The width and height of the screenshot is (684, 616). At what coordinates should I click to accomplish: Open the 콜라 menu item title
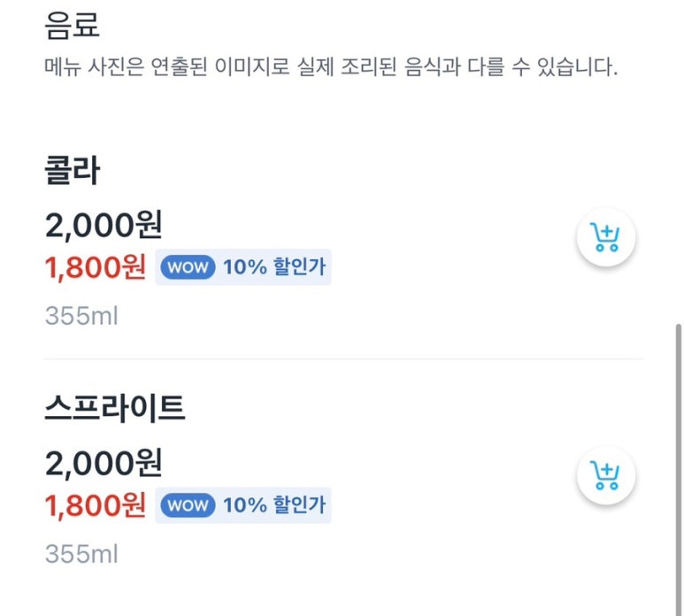coord(73,172)
